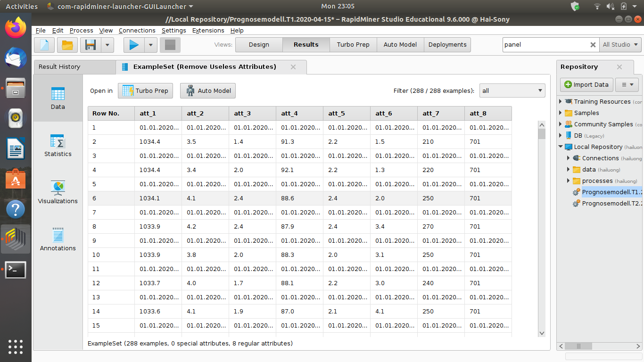The height and width of the screenshot is (362, 644).
Task: Show applications grid in the dock
Action: 16,346
